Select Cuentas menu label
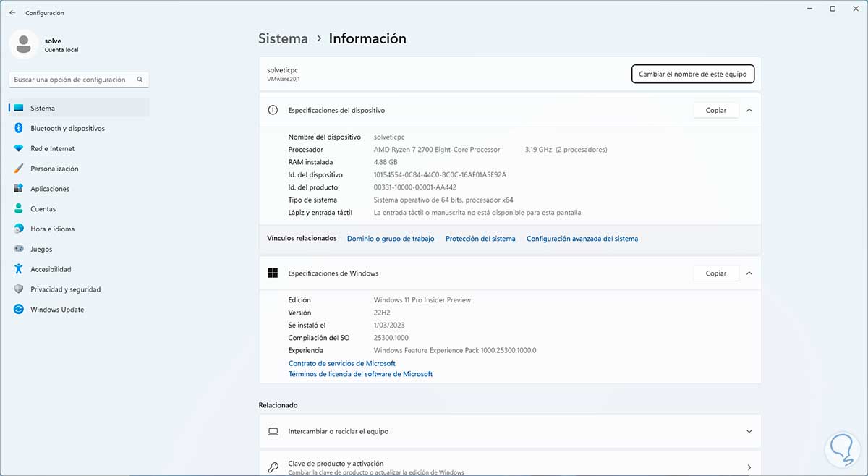Image resolution: width=868 pixels, height=476 pixels. click(x=43, y=209)
